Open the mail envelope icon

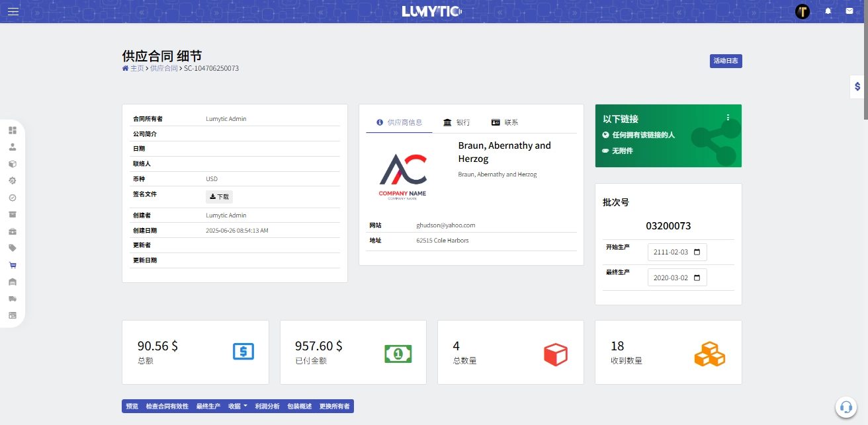(x=849, y=11)
